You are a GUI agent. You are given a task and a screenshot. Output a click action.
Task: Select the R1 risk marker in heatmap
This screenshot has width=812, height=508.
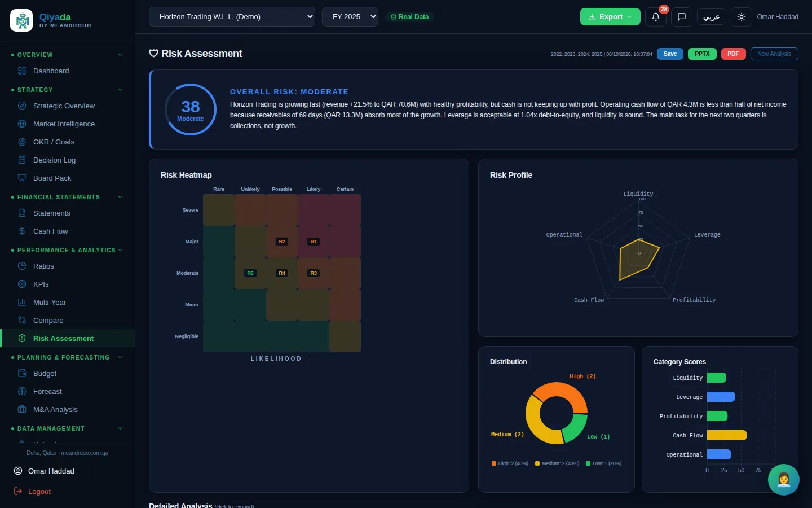tap(314, 242)
